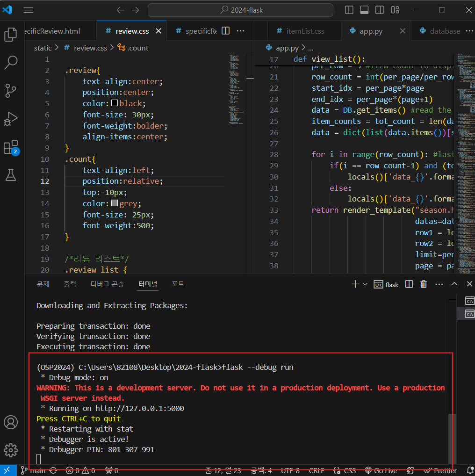The image size is (475, 476).
Task: Open the Accounts menu
Action: click(x=11, y=422)
